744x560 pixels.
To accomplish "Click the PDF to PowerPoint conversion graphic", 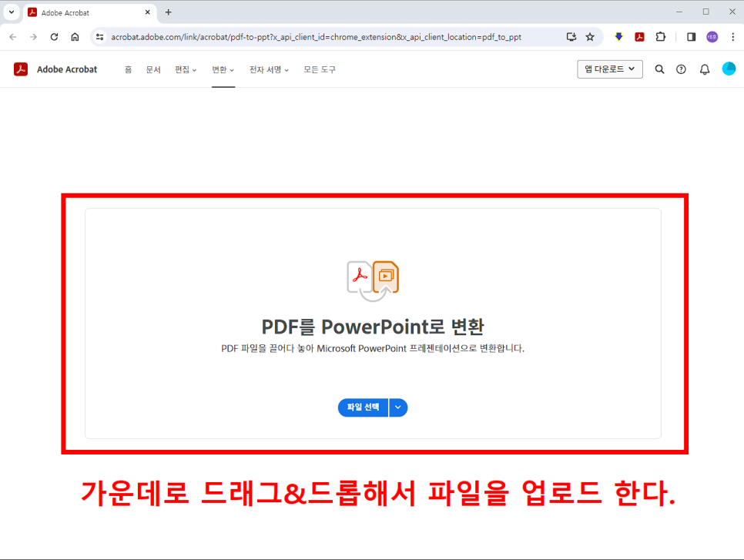I will click(373, 280).
